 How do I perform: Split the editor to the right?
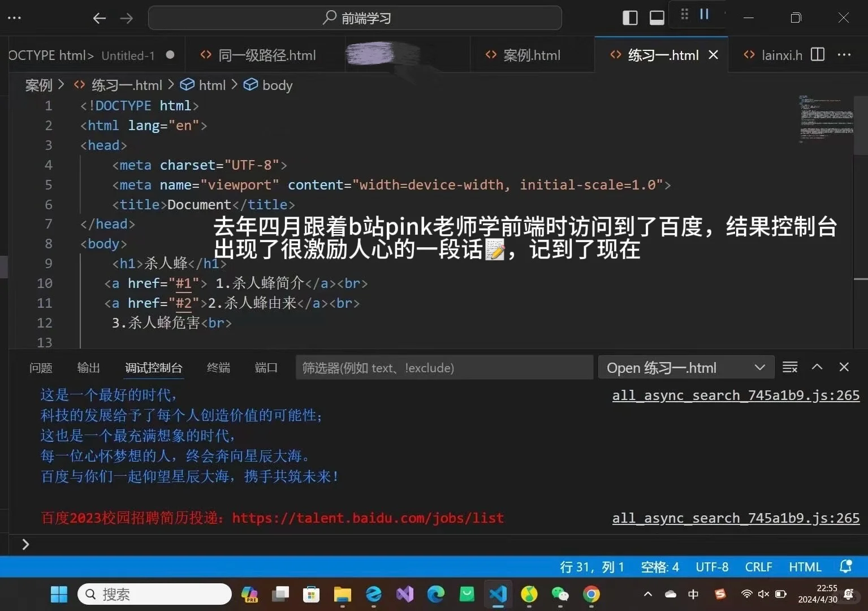click(818, 54)
